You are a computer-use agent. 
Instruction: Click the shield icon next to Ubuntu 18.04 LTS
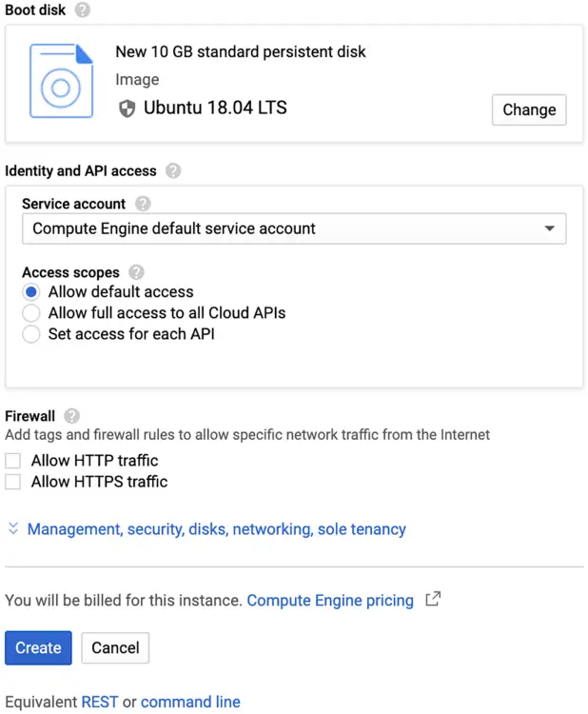pos(127,109)
